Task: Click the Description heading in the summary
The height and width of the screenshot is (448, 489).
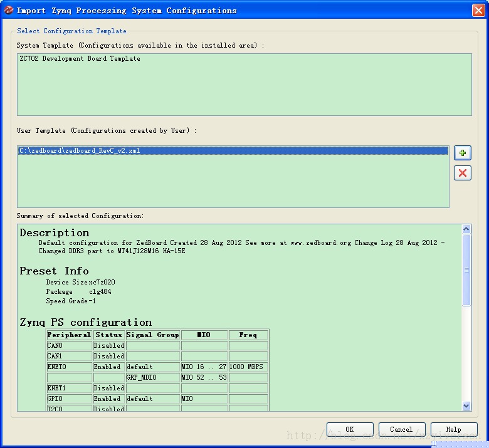Action: (55, 233)
